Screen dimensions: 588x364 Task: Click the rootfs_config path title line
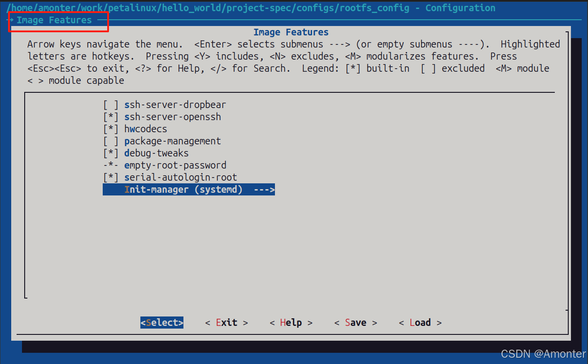click(x=251, y=8)
